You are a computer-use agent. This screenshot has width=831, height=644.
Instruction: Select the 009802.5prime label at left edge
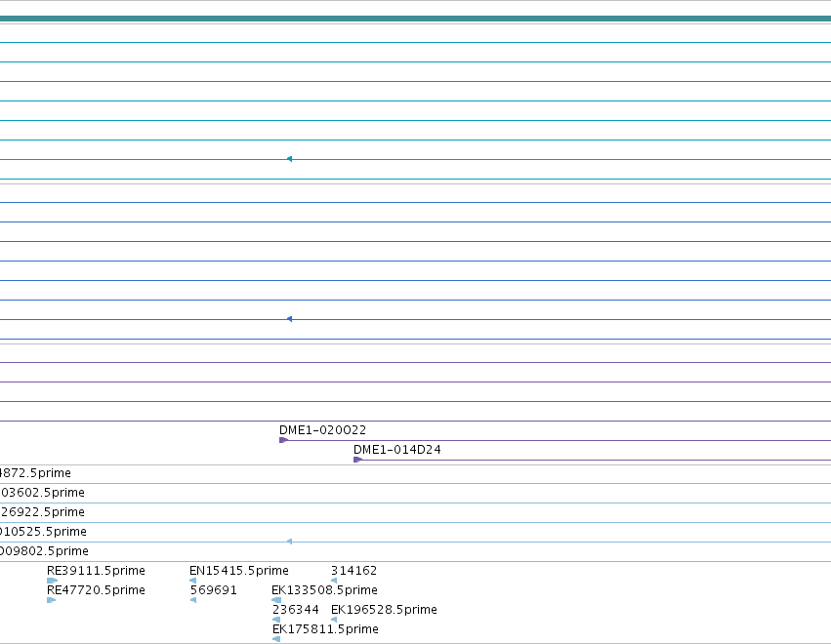pyautogui.click(x=45, y=551)
